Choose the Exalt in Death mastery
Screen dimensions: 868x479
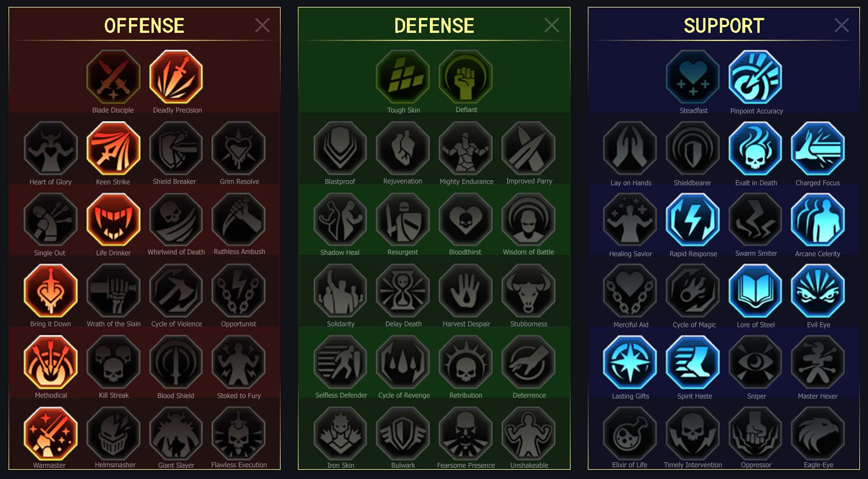755,148
